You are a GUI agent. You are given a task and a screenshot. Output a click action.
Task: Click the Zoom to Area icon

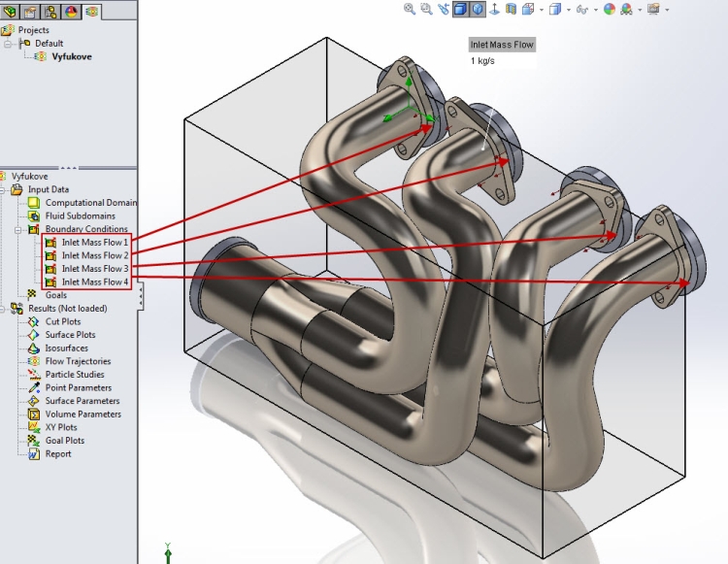click(x=426, y=9)
